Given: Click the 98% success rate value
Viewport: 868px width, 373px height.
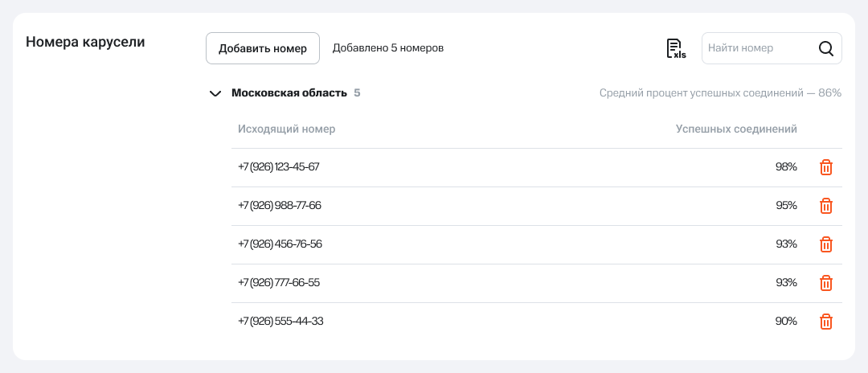Looking at the screenshot, I should [785, 167].
